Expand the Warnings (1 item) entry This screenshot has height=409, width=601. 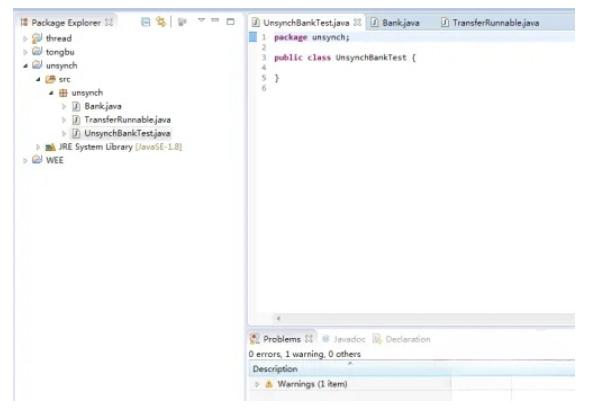256,384
